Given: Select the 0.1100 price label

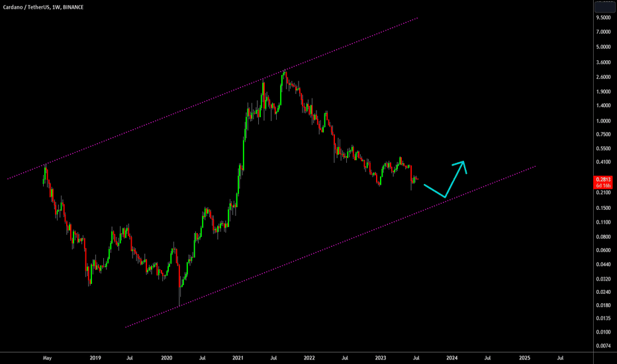Looking at the screenshot, I should [x=603, y=222].
